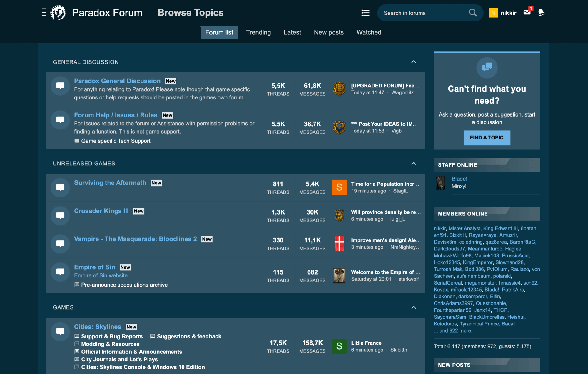Screen dimensions: 588x374
Task: Open the Suggestions & feedback subforum
Action: tap(189, 336)
